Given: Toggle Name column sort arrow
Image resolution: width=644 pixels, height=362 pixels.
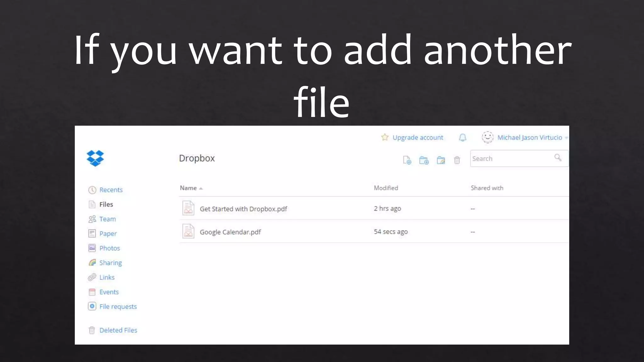Looking at the screenshot, I should click(x=201, y=189).
